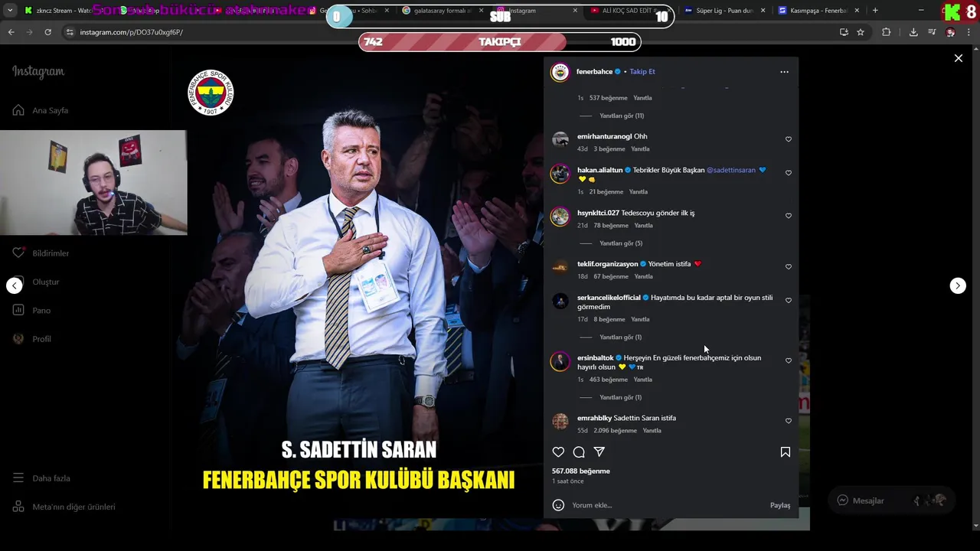Open tab search dropdown arrow

tap(10, 11)
